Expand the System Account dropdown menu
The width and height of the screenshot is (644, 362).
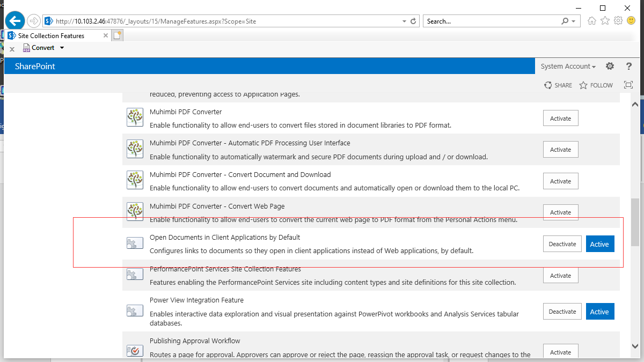tap(568, 67)
